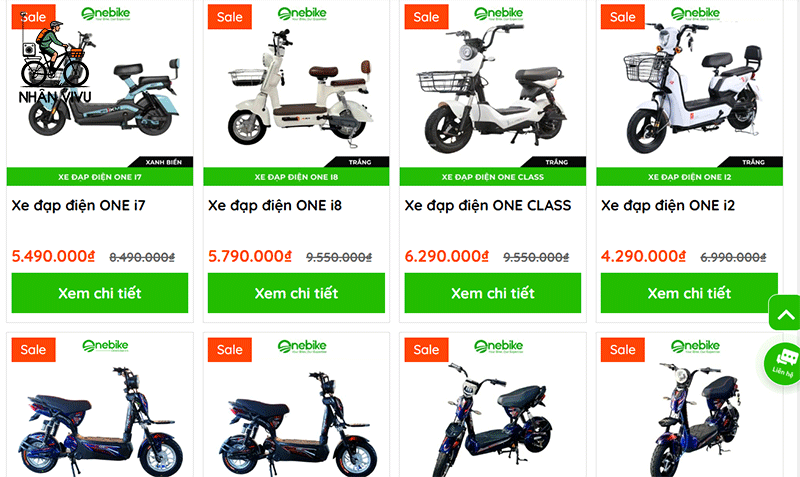
Task: Open the Xe đạp điện ONE CLASS title link
Action: click(x=488, y=206)
